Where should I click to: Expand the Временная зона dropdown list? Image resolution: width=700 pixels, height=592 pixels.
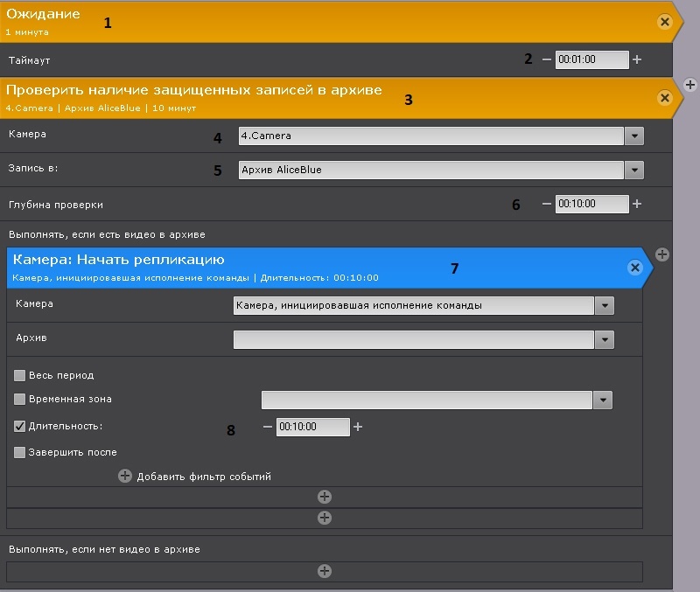pyautogui.click(x=603, y=400)
